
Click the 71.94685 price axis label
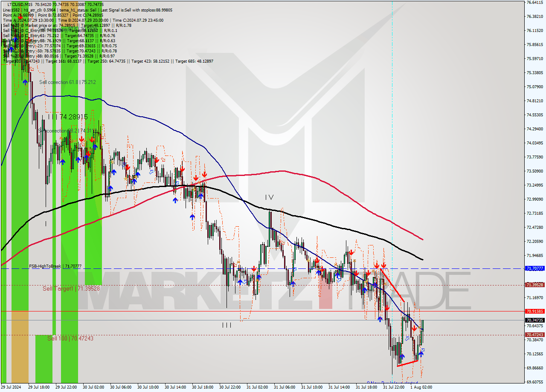click(x=535, y=256)
